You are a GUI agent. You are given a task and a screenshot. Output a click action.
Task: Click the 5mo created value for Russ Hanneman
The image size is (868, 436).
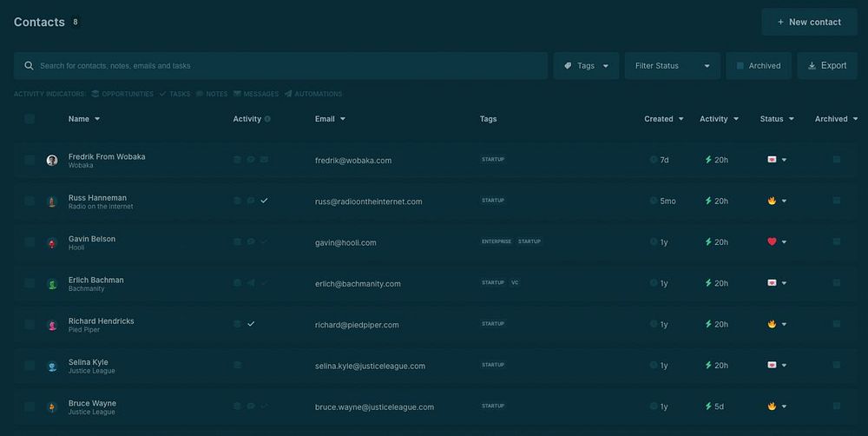click(x=667, y=201)
